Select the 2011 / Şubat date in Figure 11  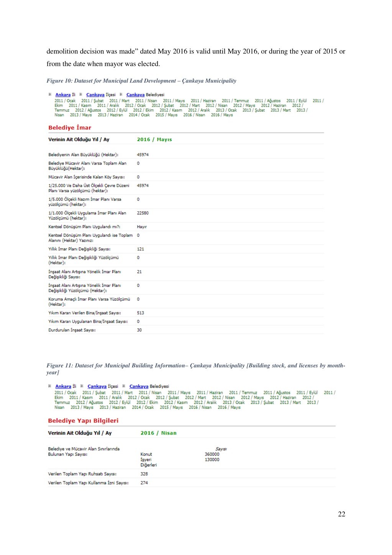(94, 393)
